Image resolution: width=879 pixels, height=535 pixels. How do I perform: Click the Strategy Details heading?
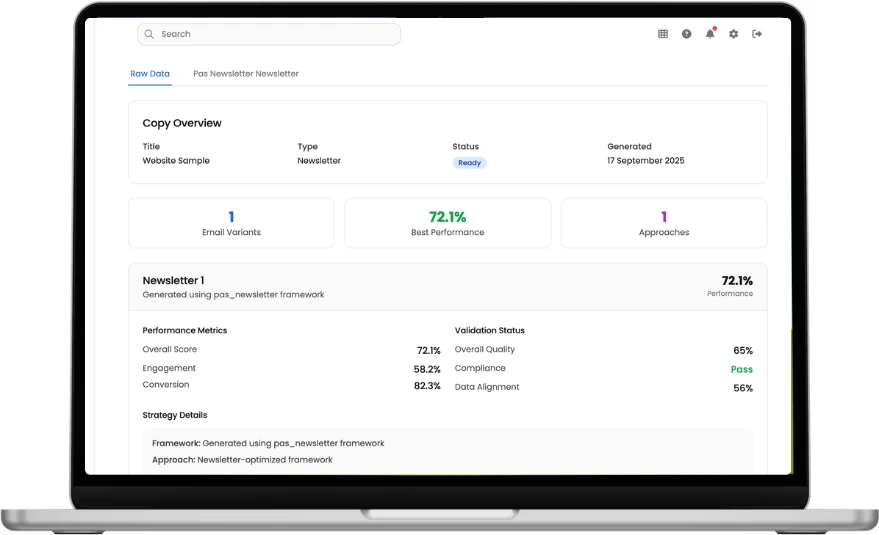click(175, 415)
